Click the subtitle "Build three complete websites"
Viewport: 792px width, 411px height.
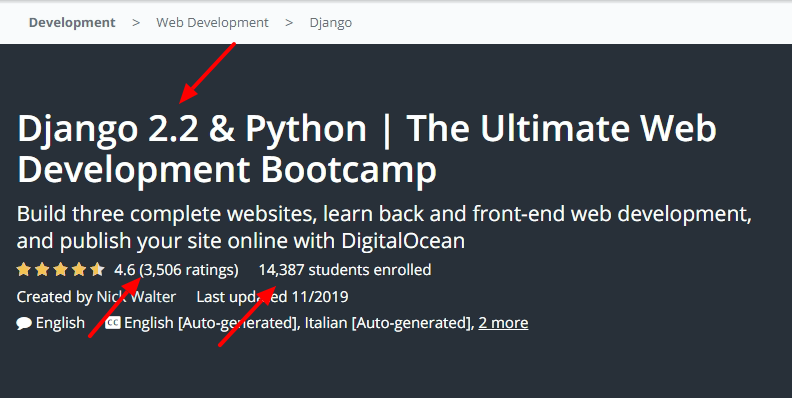pos(167,214)
